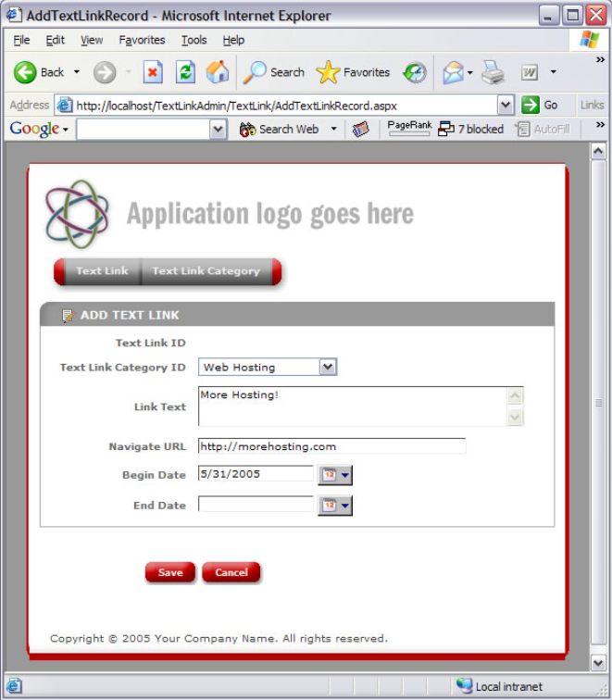The height and width of the screenshot is (700, 612).
Task: Expand Google toolbar overflow chevron
Action: (x=600, y=125)
